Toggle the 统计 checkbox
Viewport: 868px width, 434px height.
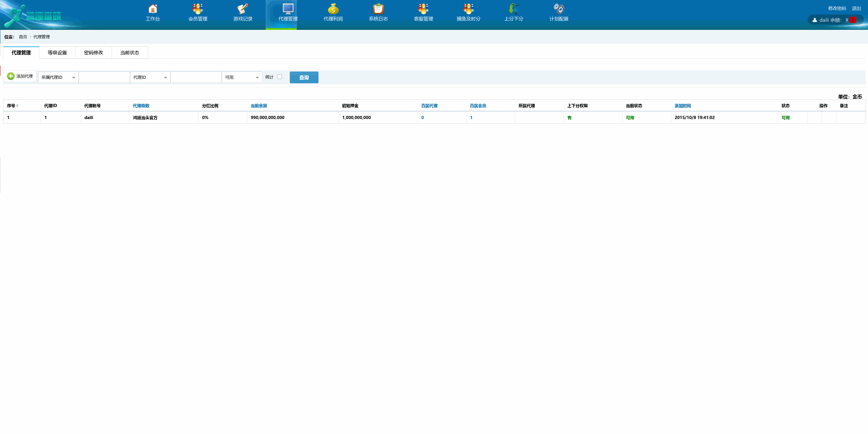point(279,77)
